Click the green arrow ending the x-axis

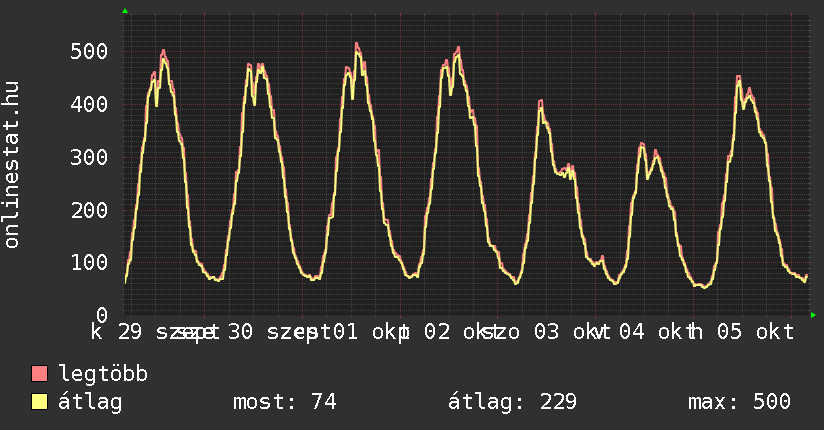click(813, 315)
